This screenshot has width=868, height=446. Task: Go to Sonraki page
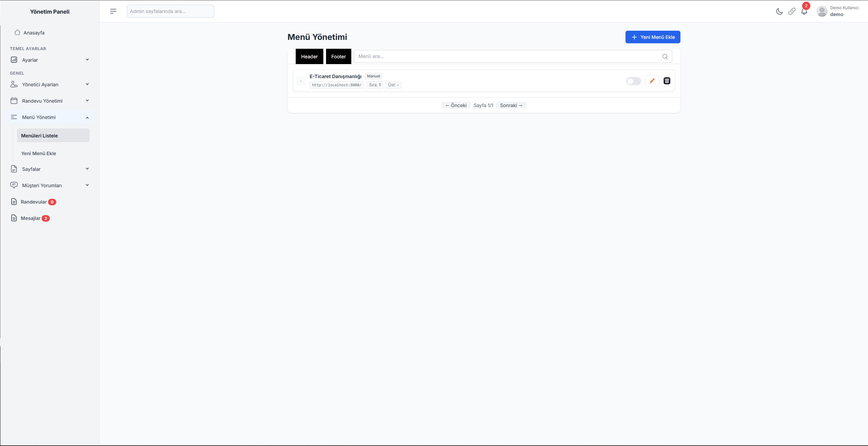[x=511, y=105]
